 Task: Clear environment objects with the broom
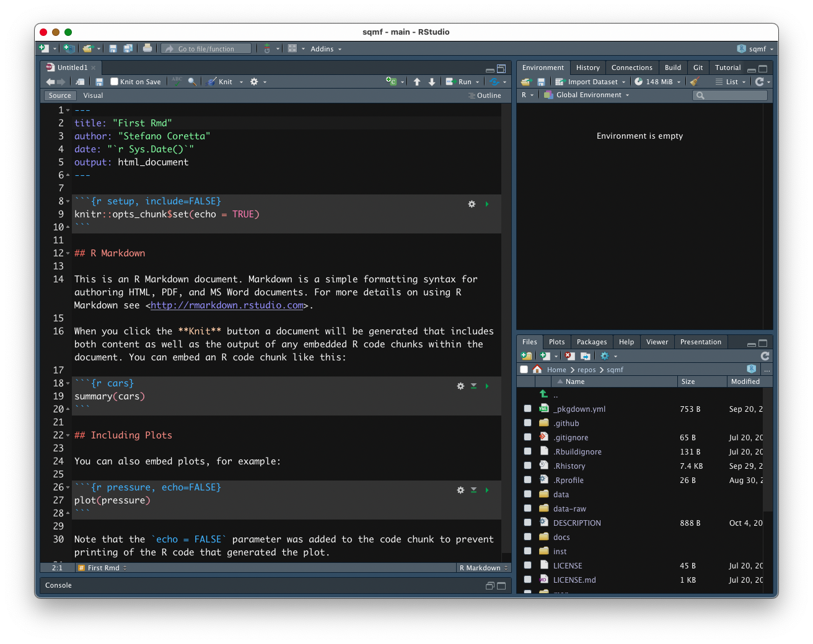[x=695, y=82]
